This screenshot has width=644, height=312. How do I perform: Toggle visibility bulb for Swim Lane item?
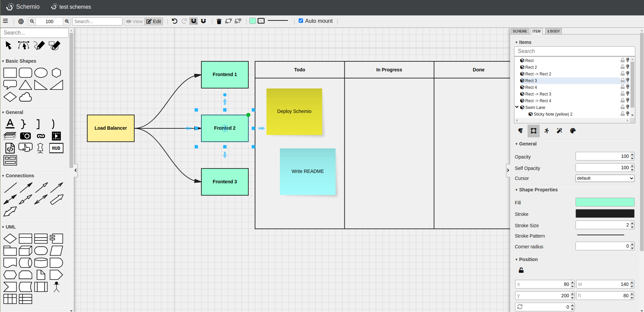point(628,107)
